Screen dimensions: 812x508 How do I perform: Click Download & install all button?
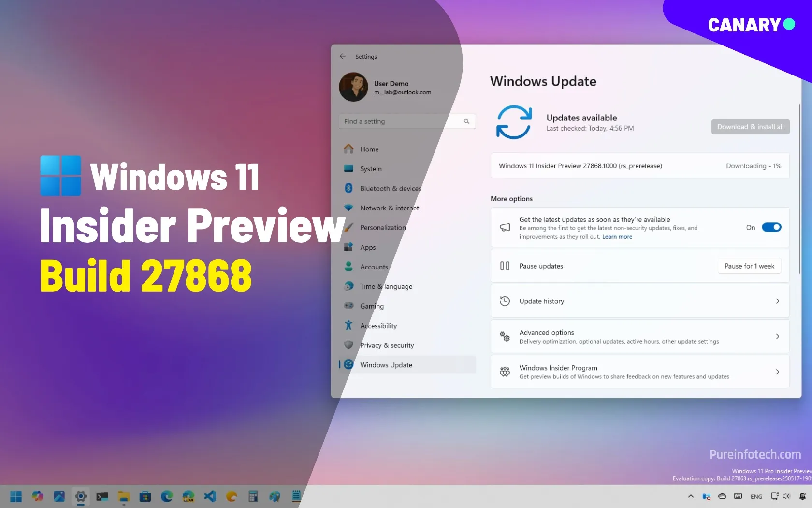pos(750,127)
